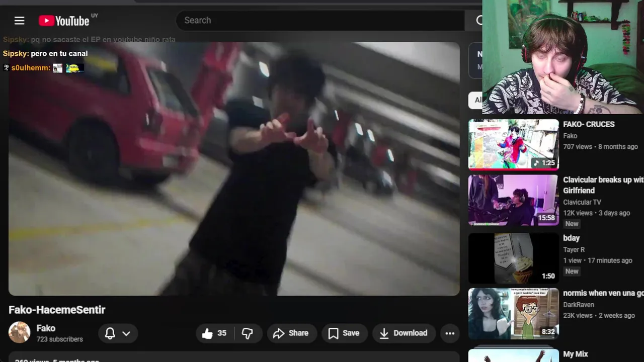Click the streamer webcam overlay

[x=563, y=57]
